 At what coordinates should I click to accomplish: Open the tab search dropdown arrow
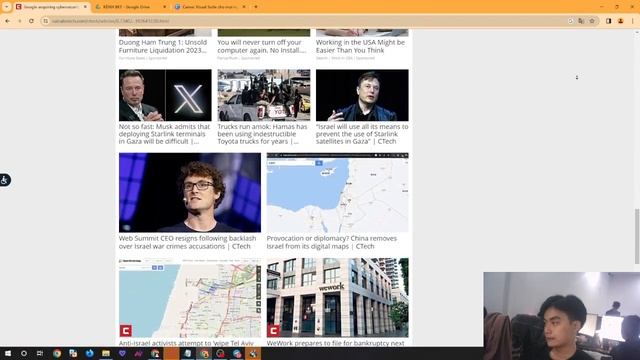coord(6,7)
